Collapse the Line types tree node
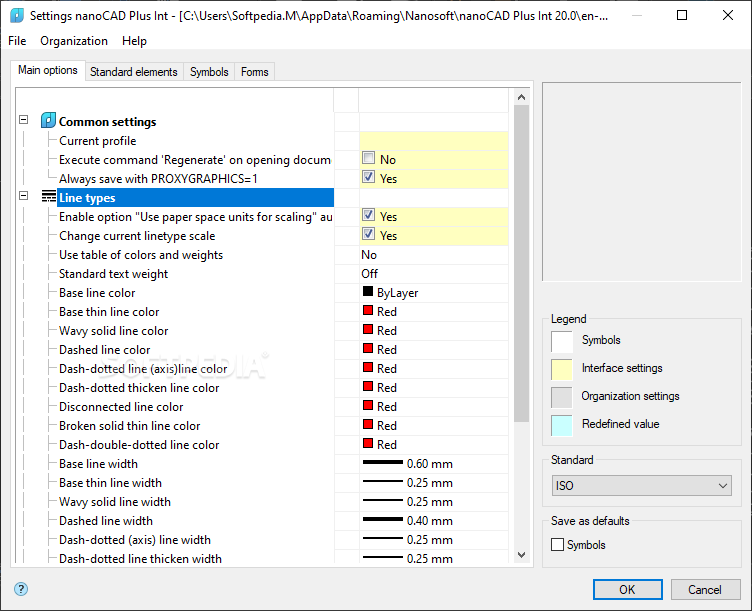This screenshot has width=752, height=611. point(24,196)
